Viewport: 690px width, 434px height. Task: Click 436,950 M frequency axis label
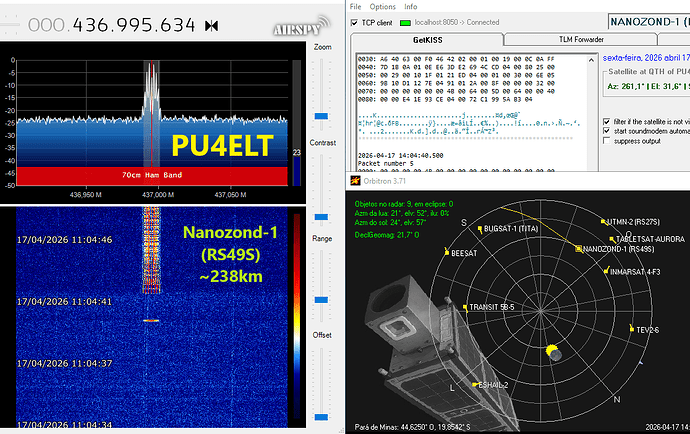click(86, 195)
